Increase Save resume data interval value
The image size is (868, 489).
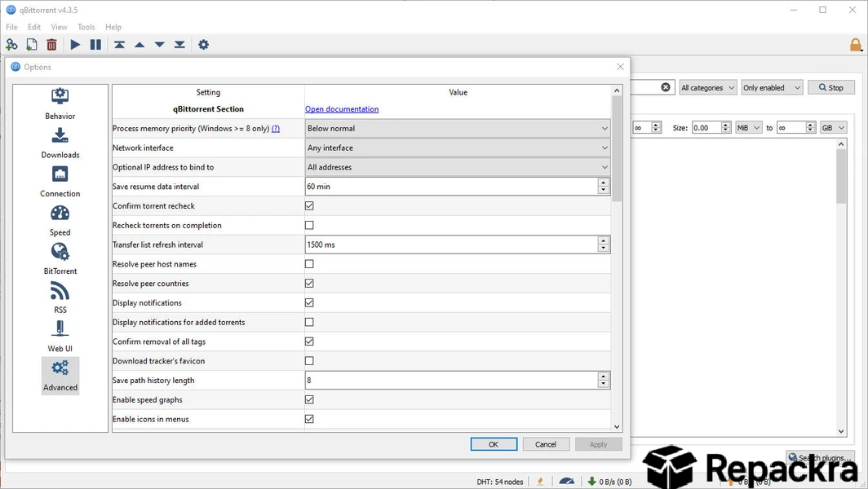604,182
